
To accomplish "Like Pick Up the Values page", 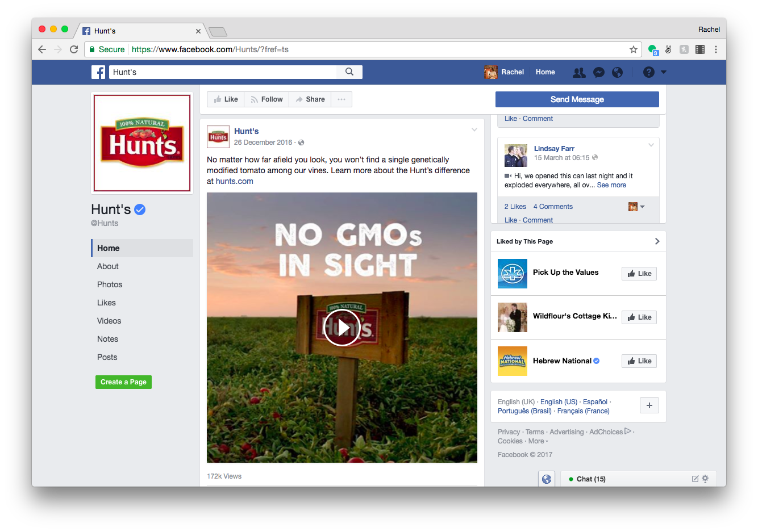I will (639, 274).
